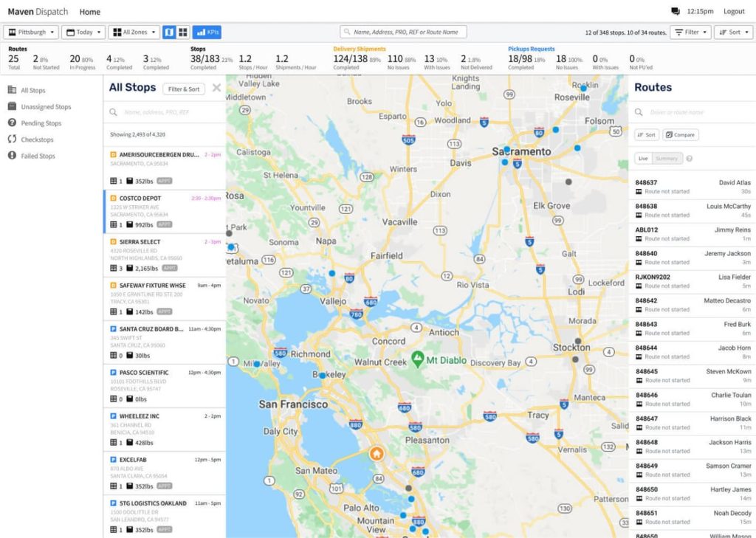The image size is (756, 538).
Task: Select the Summary view toggle
Action: pos(667,159)
